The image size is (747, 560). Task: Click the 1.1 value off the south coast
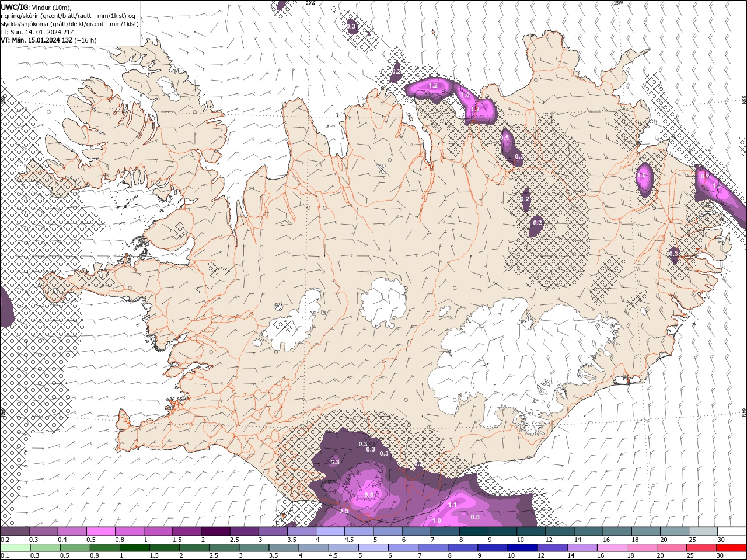click(x=452, y=505)
